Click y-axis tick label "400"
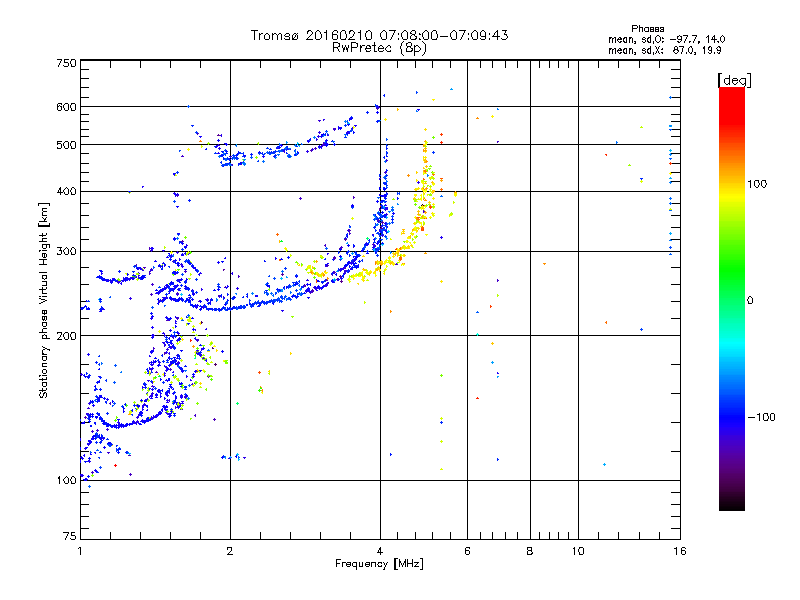This screenshot has height=600, width=800. pyautogui.click(x=67, y=191)
